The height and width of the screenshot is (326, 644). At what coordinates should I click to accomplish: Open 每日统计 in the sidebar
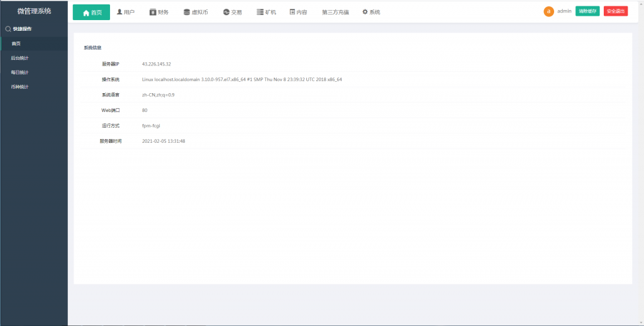19,72
